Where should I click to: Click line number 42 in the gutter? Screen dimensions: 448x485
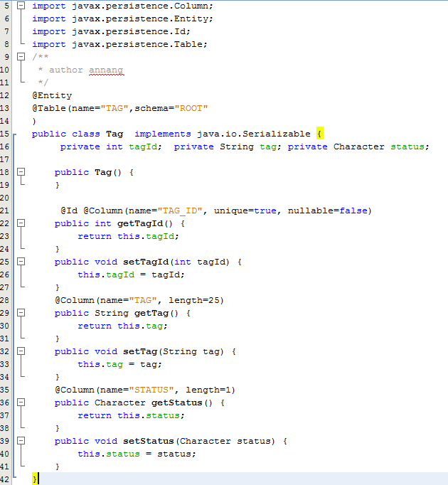pyautogui.click(x=5, y=479)
